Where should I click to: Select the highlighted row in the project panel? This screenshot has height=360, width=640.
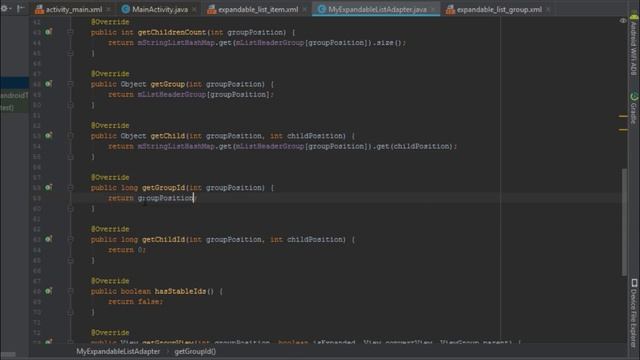point(14,83)
